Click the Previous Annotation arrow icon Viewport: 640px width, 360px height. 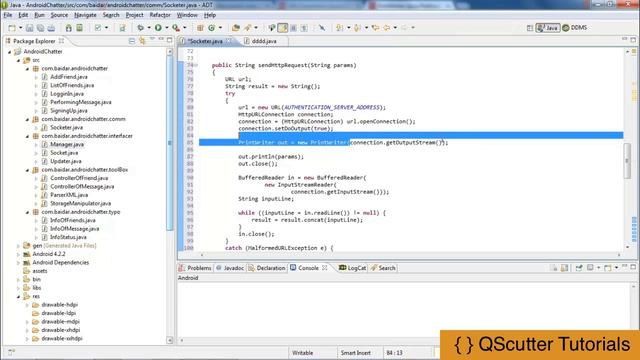[358, 28]
